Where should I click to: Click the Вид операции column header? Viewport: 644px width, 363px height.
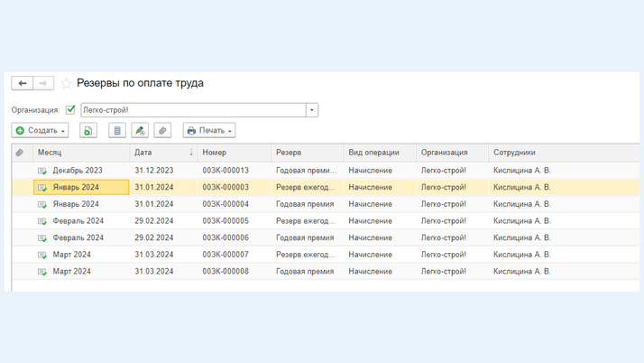click(x=373, y=153)
